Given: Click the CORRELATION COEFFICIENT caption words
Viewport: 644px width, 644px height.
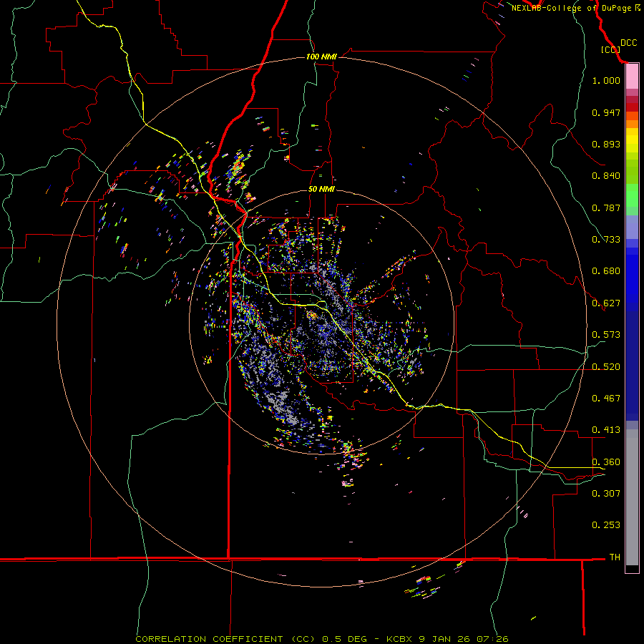Looking at the screenshot, I should click(x=209, y=639).
